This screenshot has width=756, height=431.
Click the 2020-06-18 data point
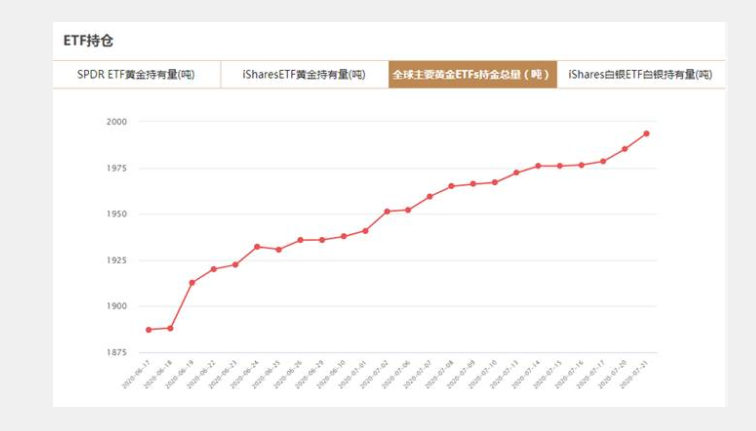pos(170,328)
